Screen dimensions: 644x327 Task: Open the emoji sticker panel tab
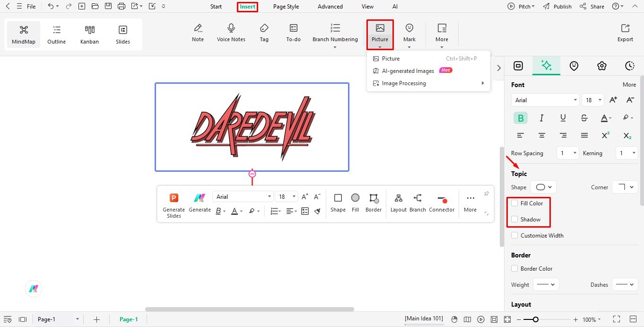click(x=574, y=66)
